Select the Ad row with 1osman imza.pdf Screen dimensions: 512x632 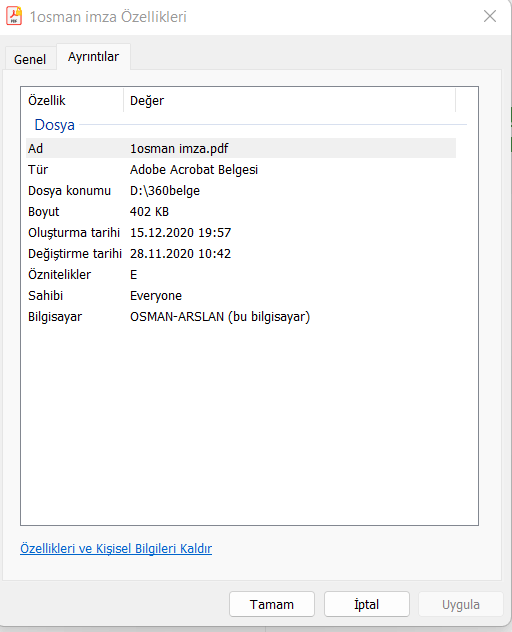pos(241,148)
